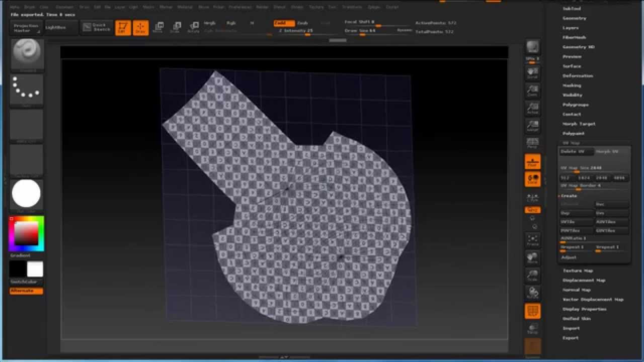The height and width of the screenshot is (362, 644).
Task: Click the BPR render button
Action: 532,47
